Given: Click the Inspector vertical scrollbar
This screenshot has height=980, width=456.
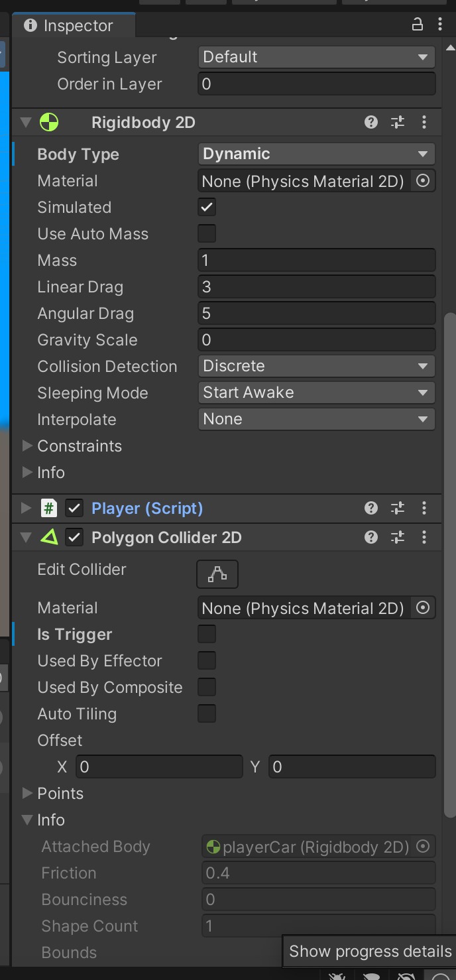Looking at the screenshot, I should pyautogui.click(x=449, y=564).
